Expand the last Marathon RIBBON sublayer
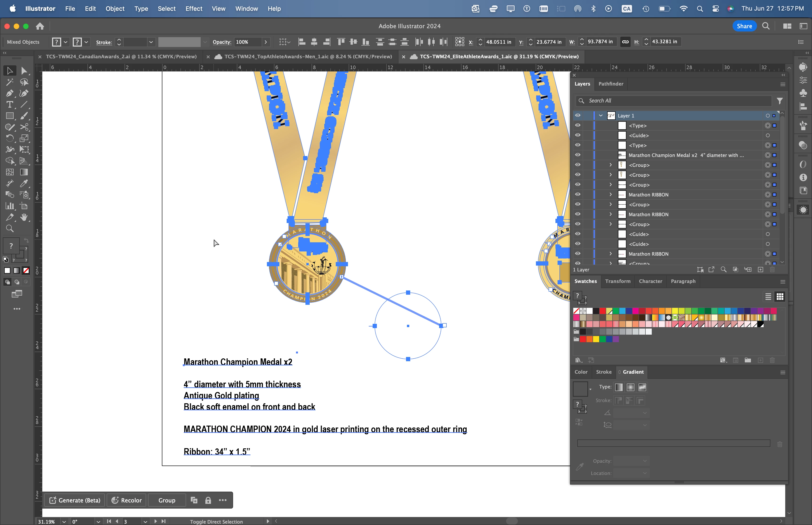The height and width of the screenshot is (525, 812). point(611,254)
